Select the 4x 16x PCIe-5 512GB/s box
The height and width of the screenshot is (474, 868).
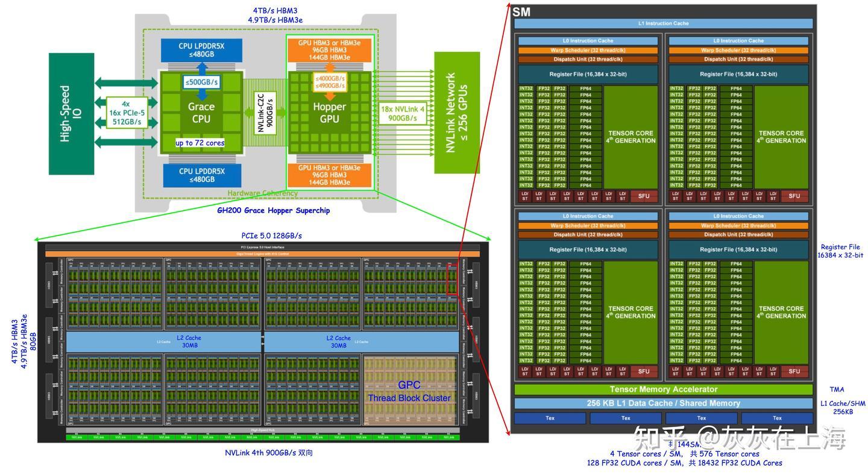point(127,113)
